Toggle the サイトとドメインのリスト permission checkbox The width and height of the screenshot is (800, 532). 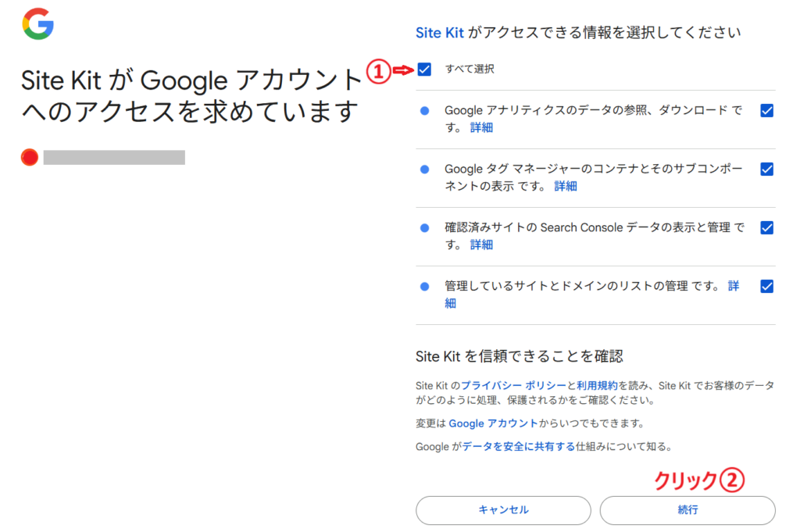point(766,286)
